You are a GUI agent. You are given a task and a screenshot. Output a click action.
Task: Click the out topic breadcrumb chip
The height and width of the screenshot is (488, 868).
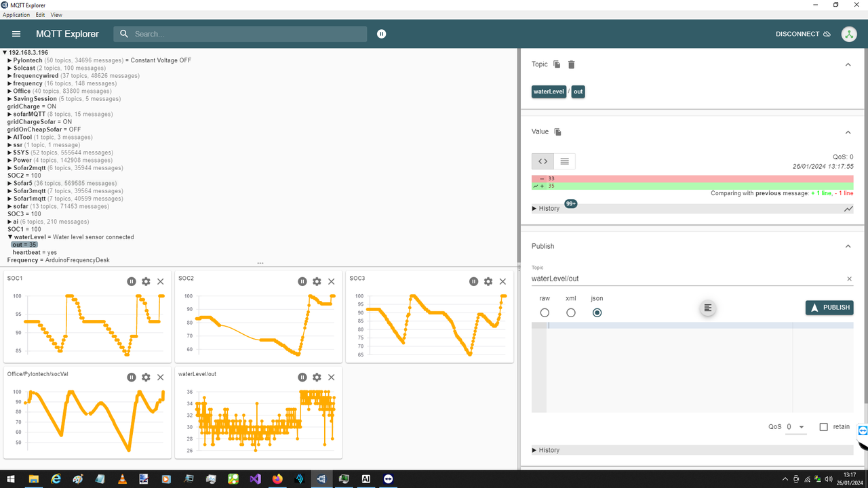pyautogui.click(x=578, y=91)
